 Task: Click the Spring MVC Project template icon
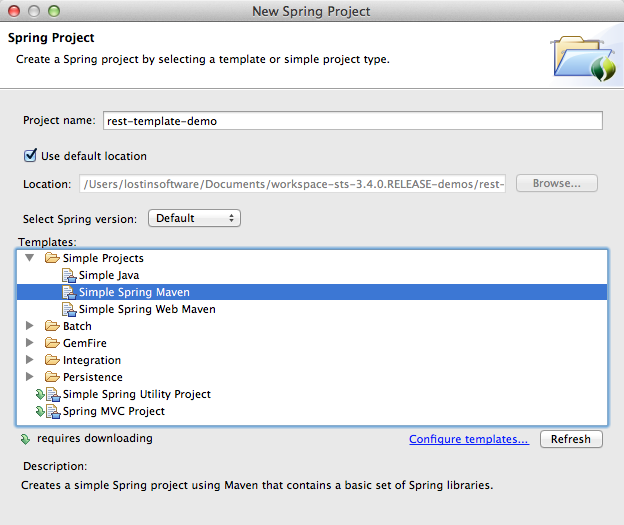(53, 411)
